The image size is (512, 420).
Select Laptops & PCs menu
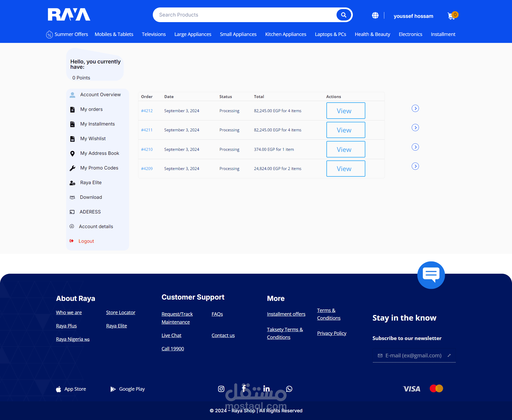[330, 34]
